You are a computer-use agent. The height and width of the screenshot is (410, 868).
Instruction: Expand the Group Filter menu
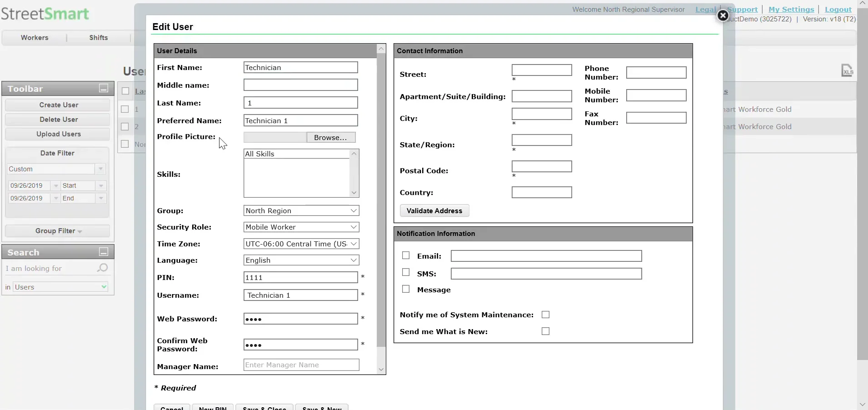[x=57, y=231]
